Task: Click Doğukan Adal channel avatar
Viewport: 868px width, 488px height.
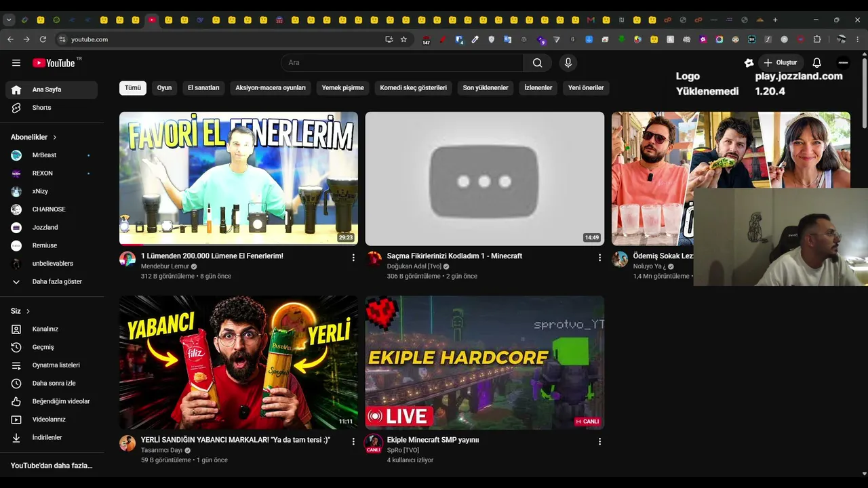Action: tap(374, 259)
